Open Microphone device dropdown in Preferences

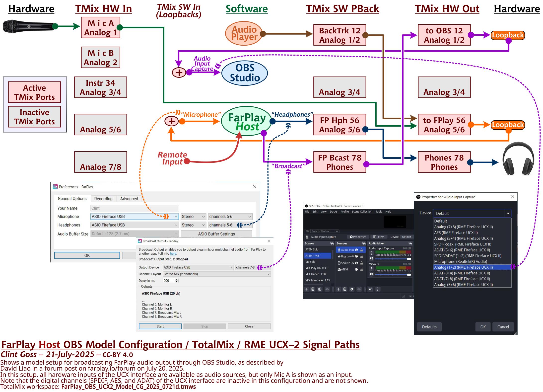tap(135, 217)
